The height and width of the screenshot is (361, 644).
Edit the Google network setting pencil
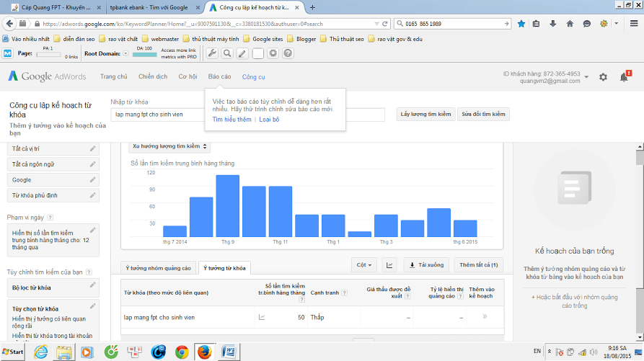pos(93,179)
